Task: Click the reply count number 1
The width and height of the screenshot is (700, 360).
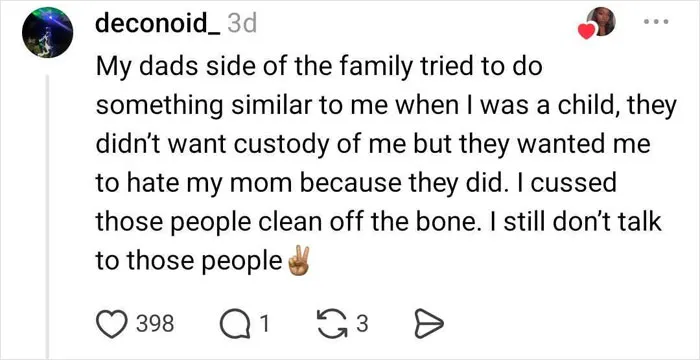Action: [x=264, y=326]
